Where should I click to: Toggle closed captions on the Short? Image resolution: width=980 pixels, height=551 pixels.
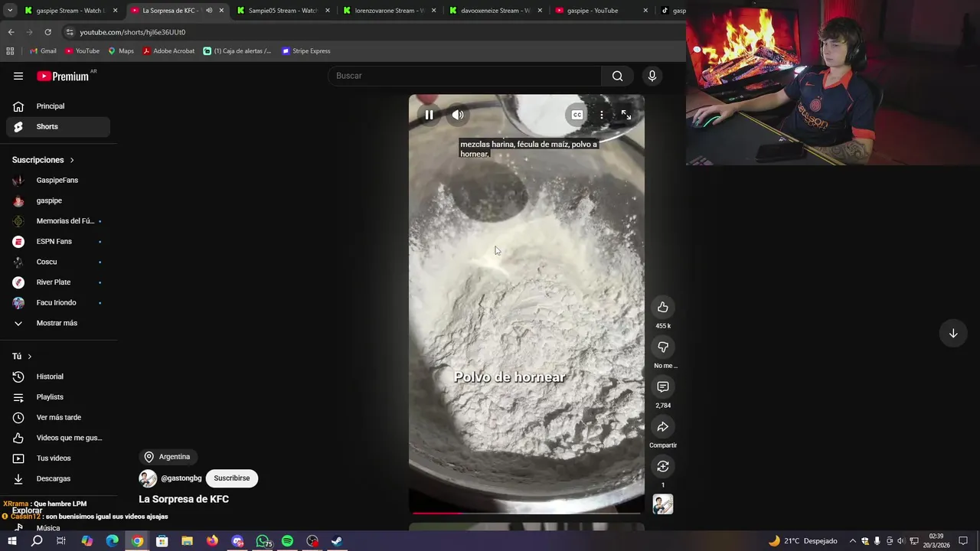coord(577,115)
